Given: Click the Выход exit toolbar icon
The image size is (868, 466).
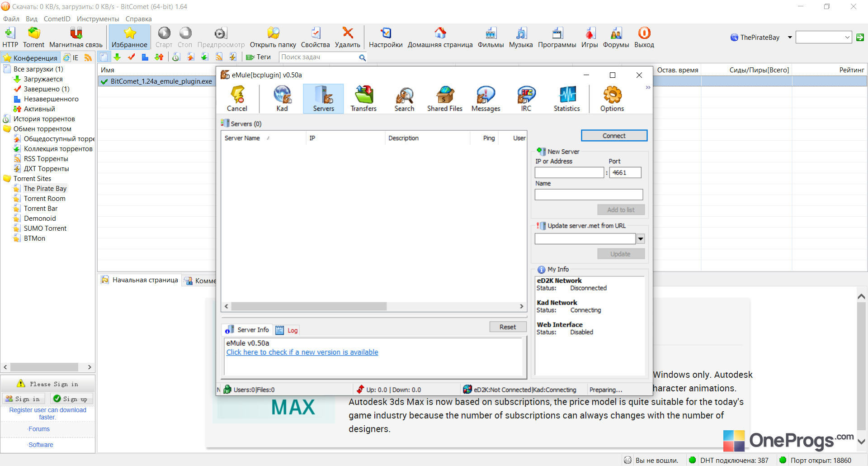Looking at the screenshot, I should (x=644, y=33).
